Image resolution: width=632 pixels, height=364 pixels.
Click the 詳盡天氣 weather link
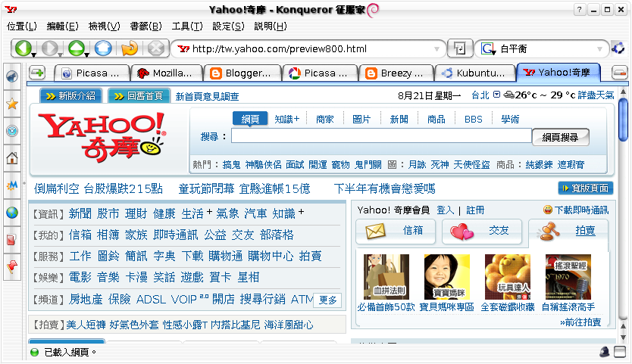click(596, 95)
